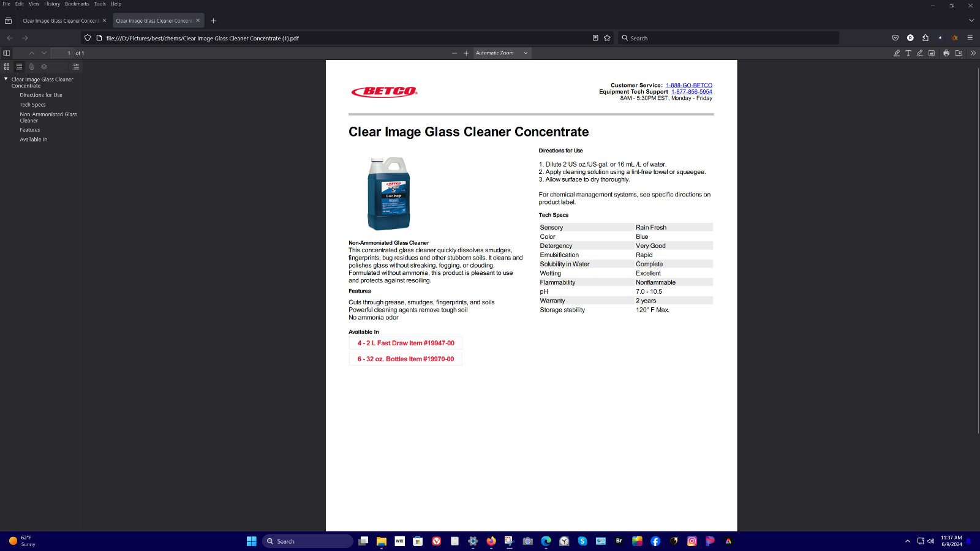The height and width of the screenshot is (551, 980).
Task: Jump to the Tech Specs outline entry
Action: [x=32, y=105]
